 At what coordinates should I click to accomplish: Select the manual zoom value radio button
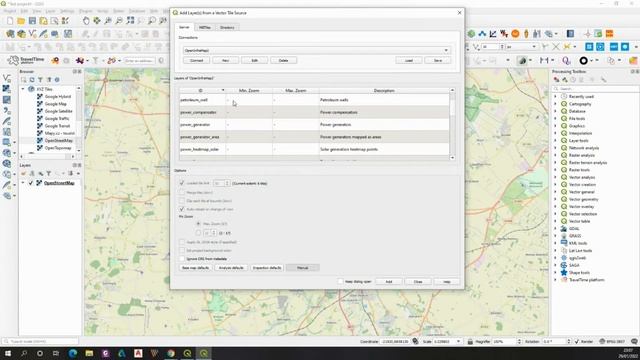(198, 233)
